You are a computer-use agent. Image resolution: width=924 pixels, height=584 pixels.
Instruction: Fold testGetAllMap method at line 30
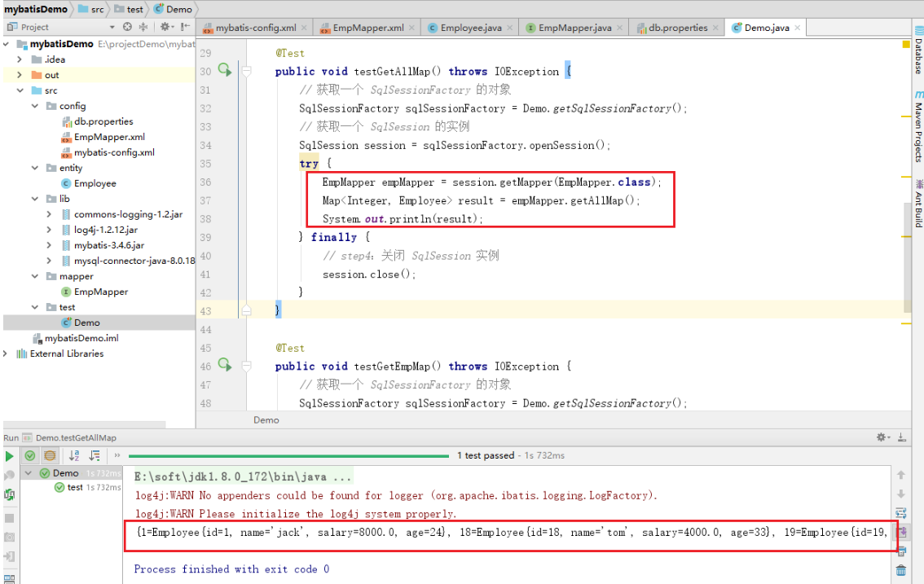pos(247,72)
